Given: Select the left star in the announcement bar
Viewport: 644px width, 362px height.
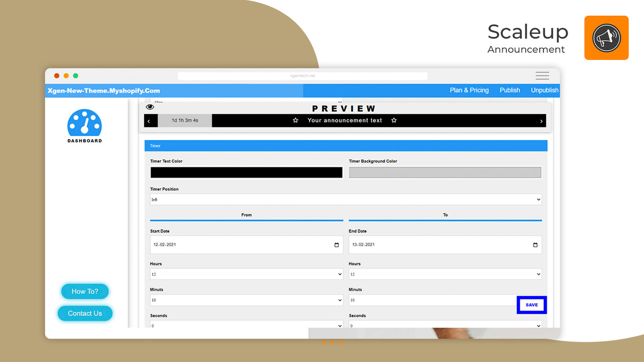Looking at the screenshot, I should tap(295, 120).
